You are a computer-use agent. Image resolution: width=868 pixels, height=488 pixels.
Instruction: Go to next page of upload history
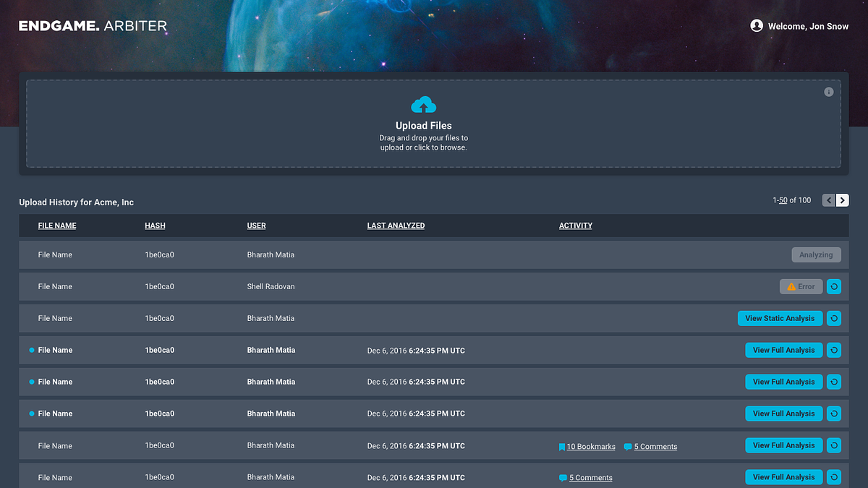(842, 200)
